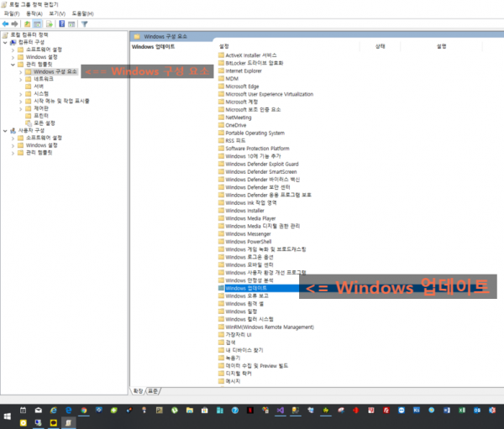504x429 pixels.
Task: Select the Windows 오류 보고 folder
Action: (247, 296)
